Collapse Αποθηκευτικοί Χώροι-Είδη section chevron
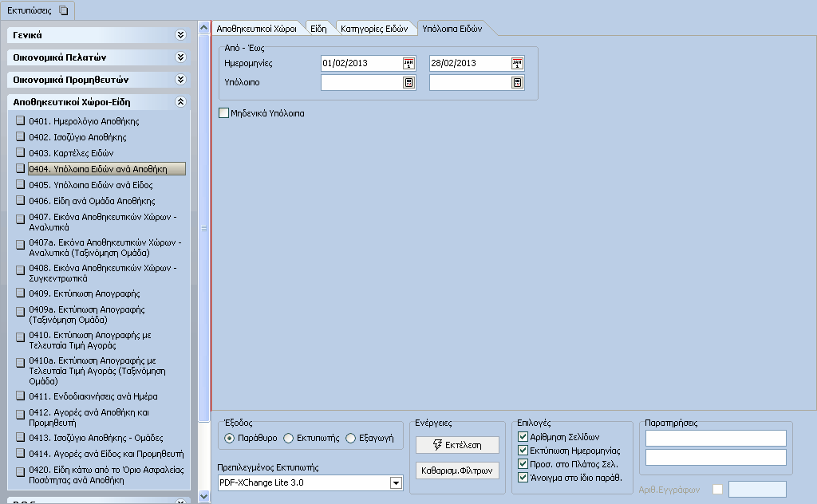The width and height of the screenshot is (817, 504). [181, 102]
